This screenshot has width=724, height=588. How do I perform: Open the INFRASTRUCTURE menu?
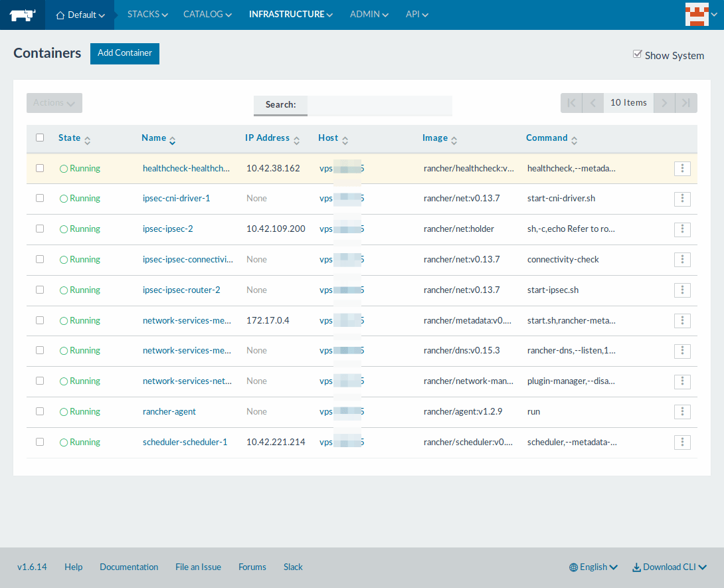pyautogui.click(x=290, y=14)
